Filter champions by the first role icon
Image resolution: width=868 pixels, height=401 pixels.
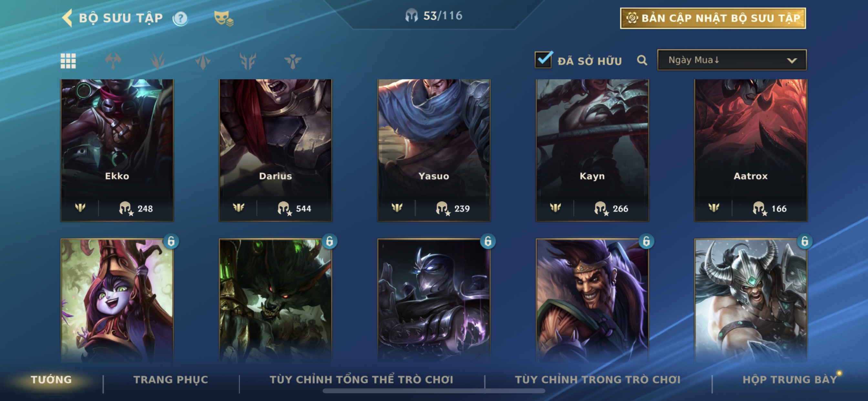click(x=113, y=61)
